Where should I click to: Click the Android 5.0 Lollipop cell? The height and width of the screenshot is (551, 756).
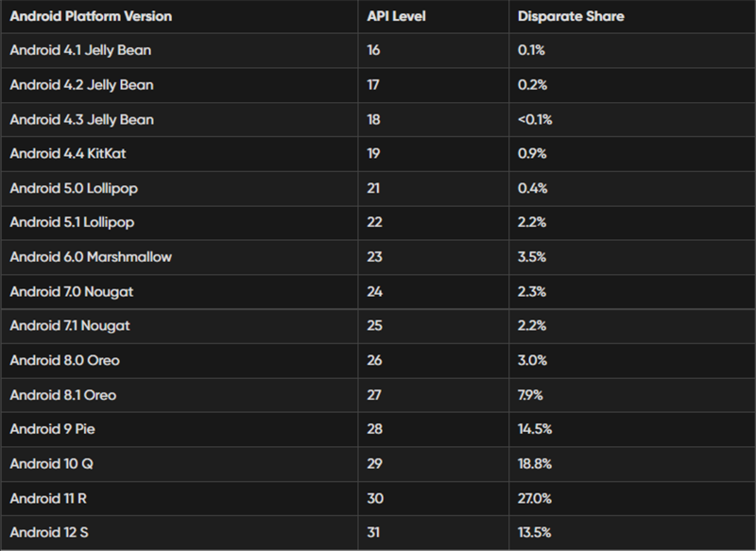point(74,188)
